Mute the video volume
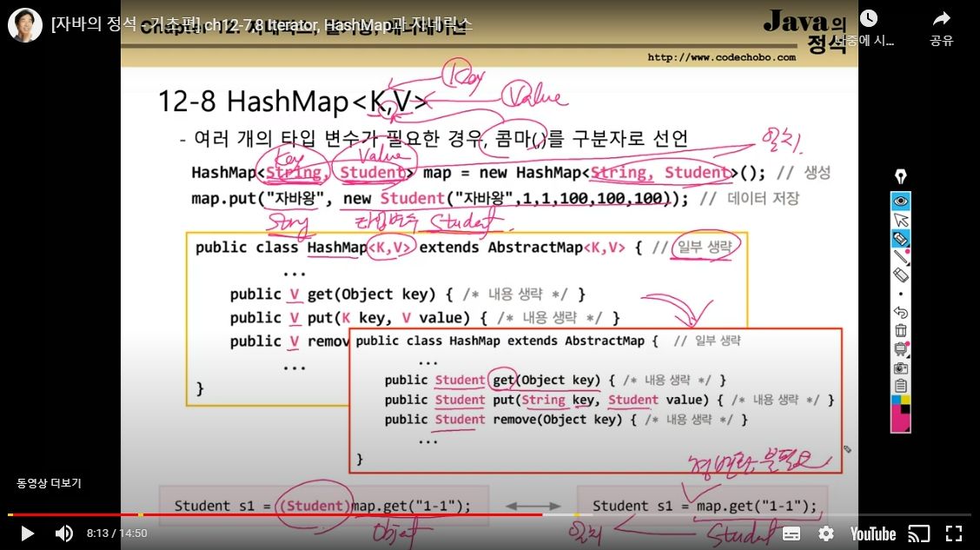 [x=63, y=533]
